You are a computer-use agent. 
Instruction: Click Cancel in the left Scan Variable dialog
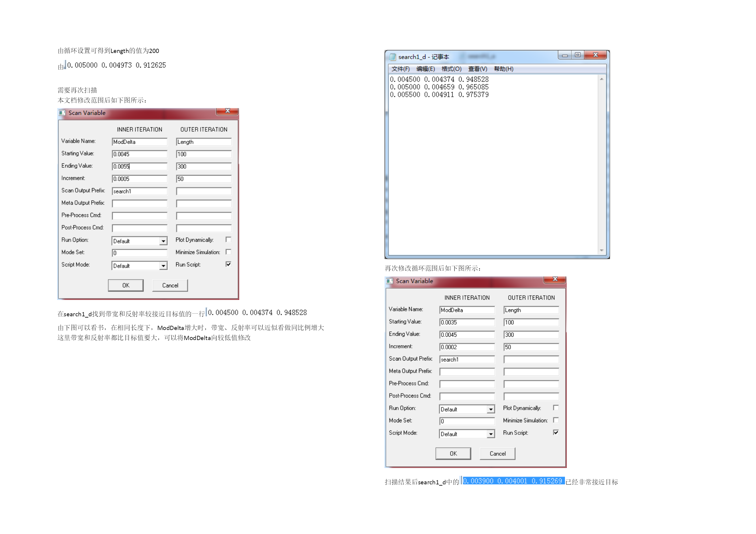pyautogui.click(x=170, y=286)
